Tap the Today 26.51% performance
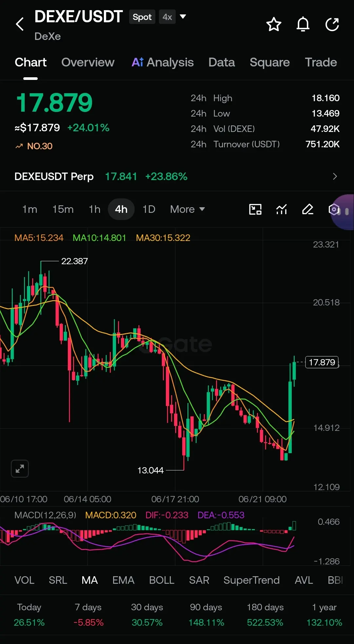The height and width of the screenshot is (644, 354). click(29, 615)
